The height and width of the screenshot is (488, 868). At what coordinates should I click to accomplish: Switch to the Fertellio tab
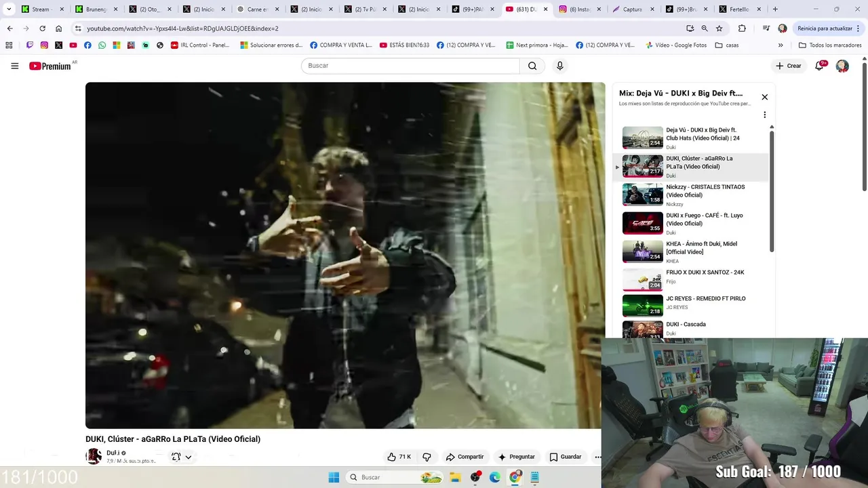coord(741,9)
